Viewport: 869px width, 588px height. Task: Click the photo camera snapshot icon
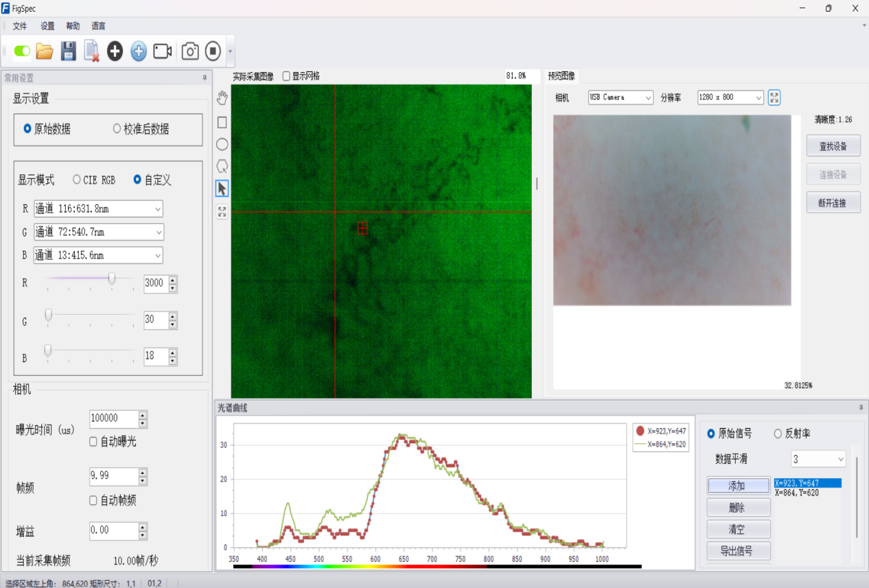point(190,51)
